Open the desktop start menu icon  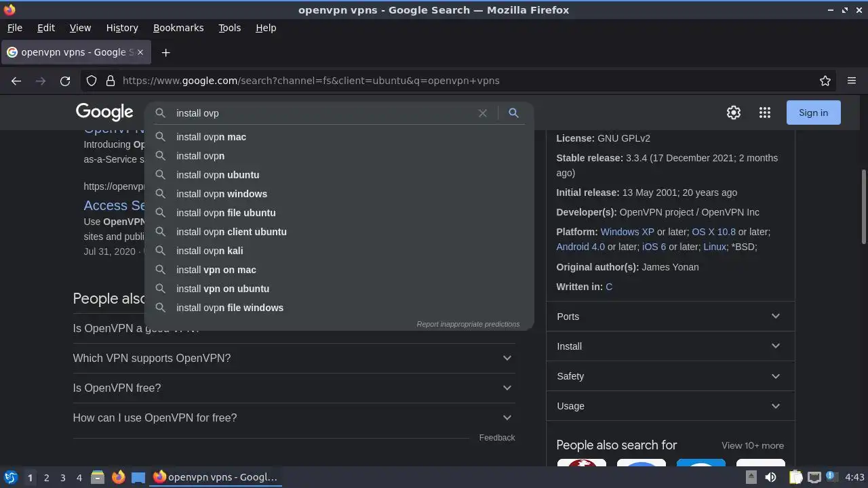click(10, 477)
